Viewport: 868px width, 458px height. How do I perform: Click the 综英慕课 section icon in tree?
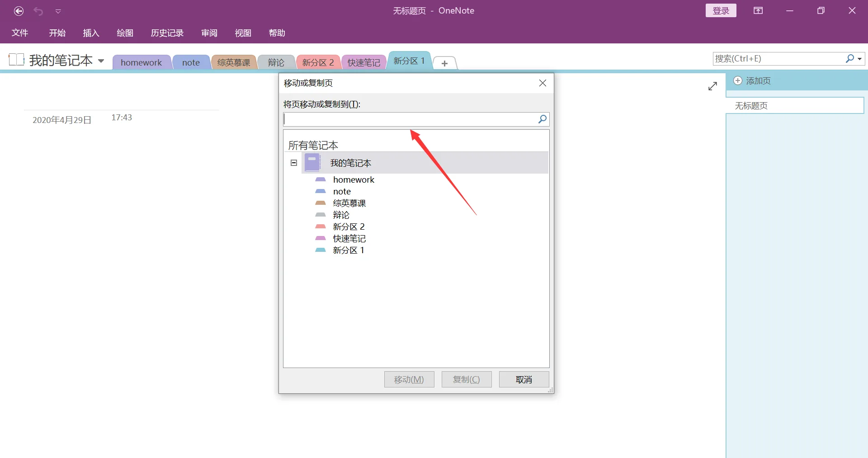[x=321, y=203]
